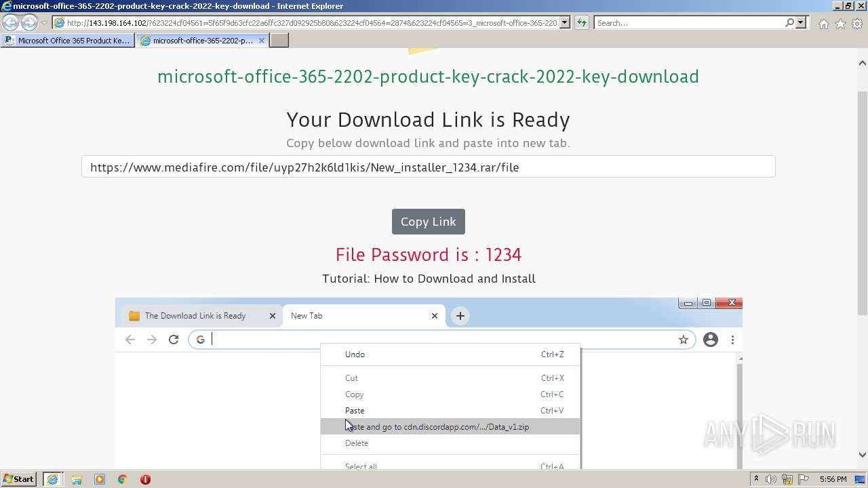The image size is (868, 488).
Task: Click the page scrollbar down arrow
Action: click(862, 455)
